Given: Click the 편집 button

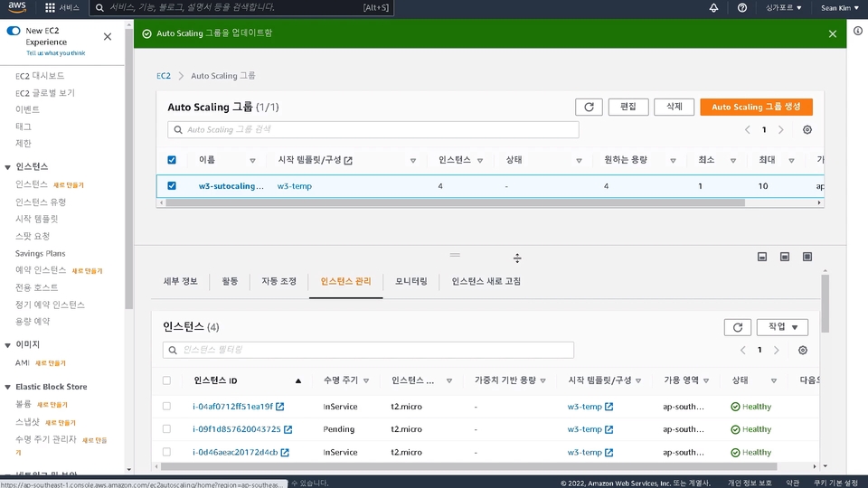Looking at the screenshot, I should coord(628,107).
